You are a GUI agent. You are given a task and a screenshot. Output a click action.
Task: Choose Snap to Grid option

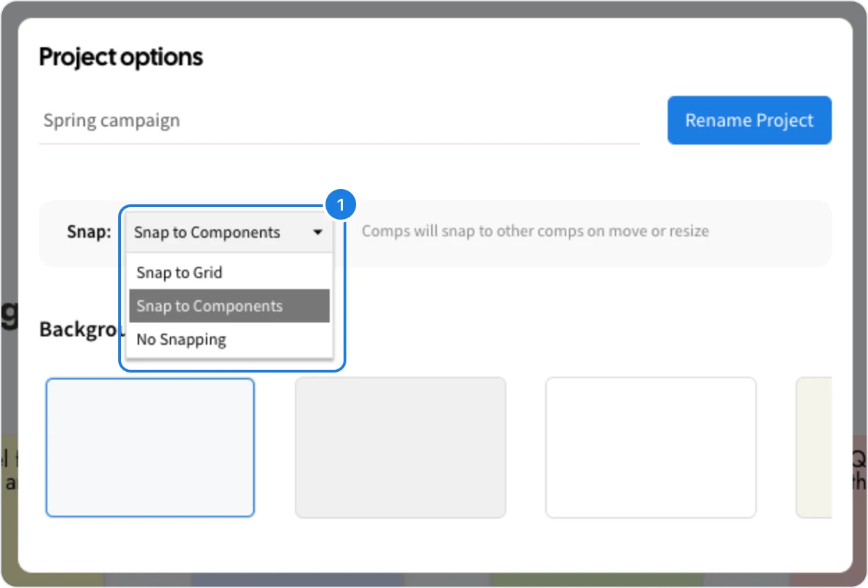tap(230, 272)
